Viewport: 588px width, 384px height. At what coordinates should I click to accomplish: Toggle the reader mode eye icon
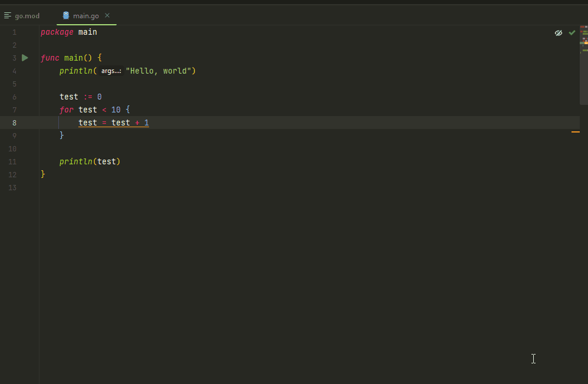point(559,32)
